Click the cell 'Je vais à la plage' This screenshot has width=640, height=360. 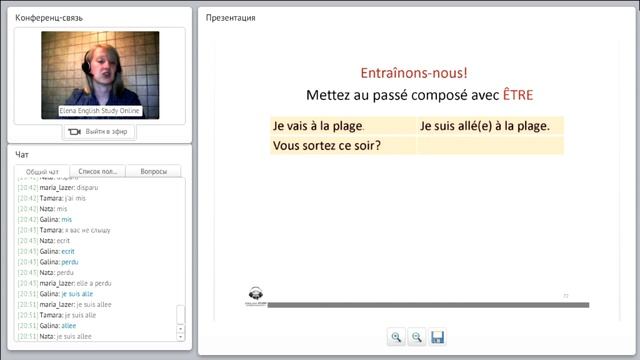pyautogui.click(x=343, y=126)
